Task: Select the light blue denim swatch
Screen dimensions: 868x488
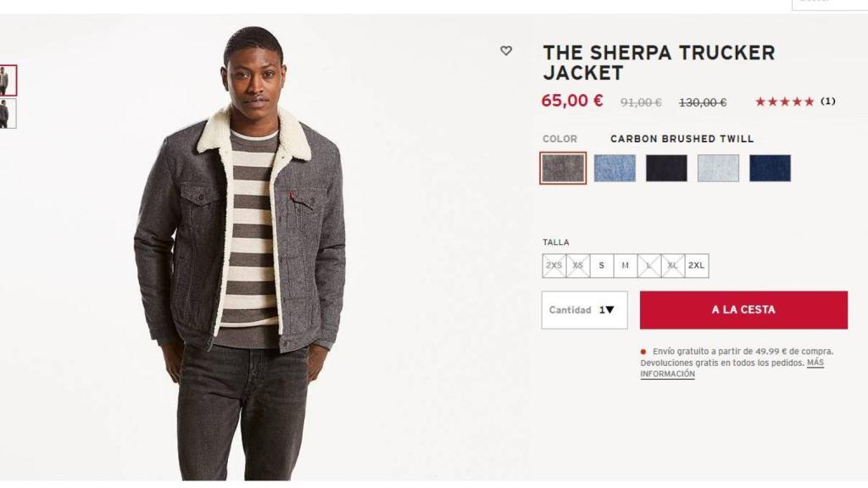Action: pyautogui.click(x=615, y=167)
